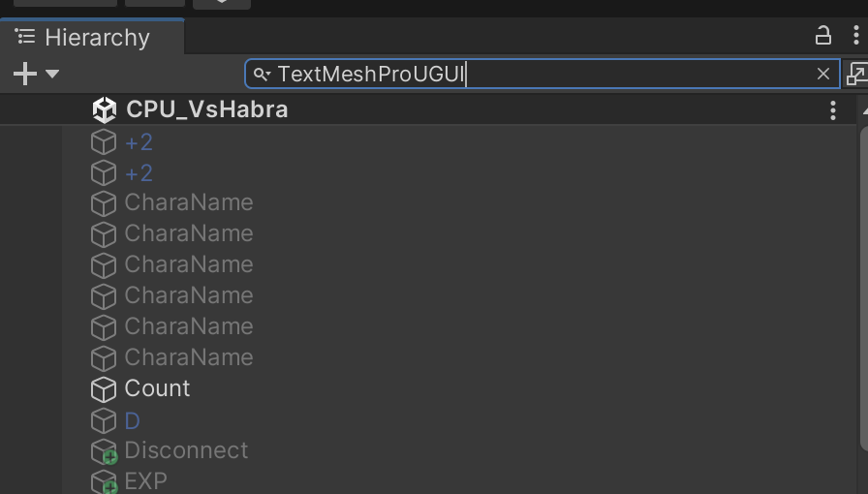The width and height of the screenshot is (868, 494).
Task: Clear the TextMeshProUGUI search text
Action: coord(823,74)
